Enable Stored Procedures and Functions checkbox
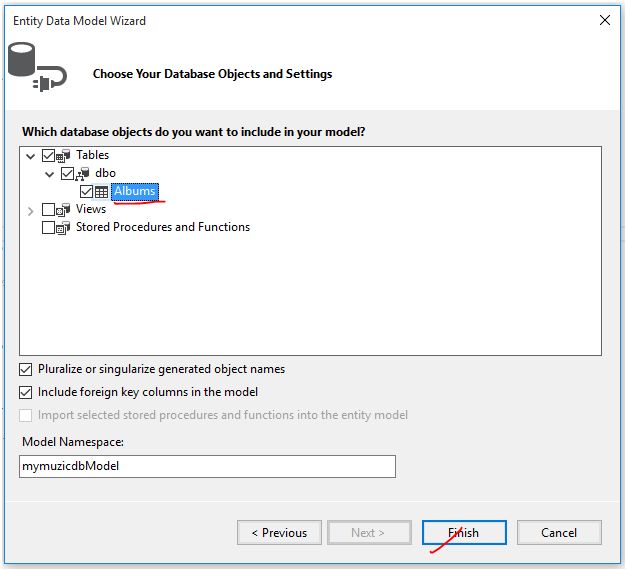The image size is (627, 571). pyautogui.click(x=48, y=228)
